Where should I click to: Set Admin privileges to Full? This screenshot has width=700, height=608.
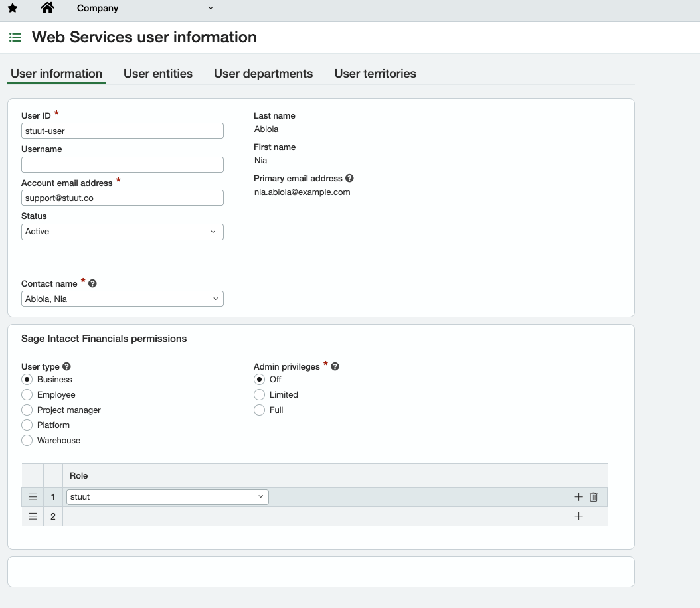coord(259,410)
